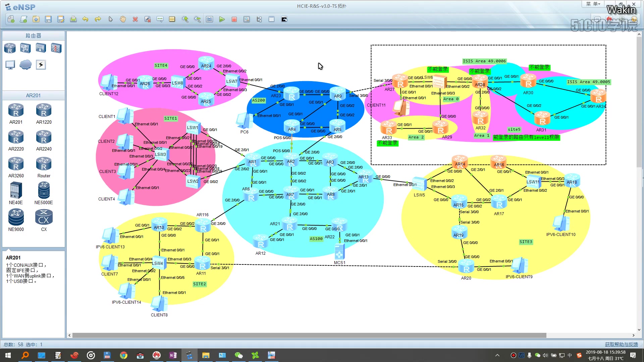Undo the last action
This screenshot has height=362, width=644.
click(x=86, y=19)
